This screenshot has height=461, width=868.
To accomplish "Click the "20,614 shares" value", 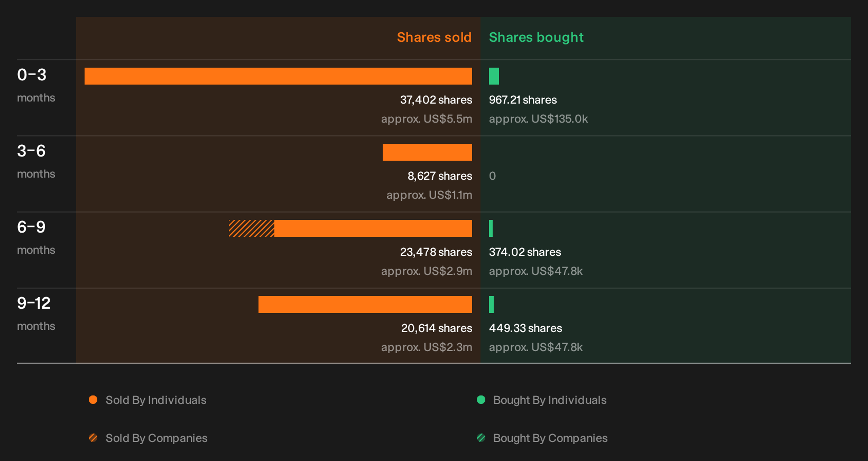I will (437, 328).
